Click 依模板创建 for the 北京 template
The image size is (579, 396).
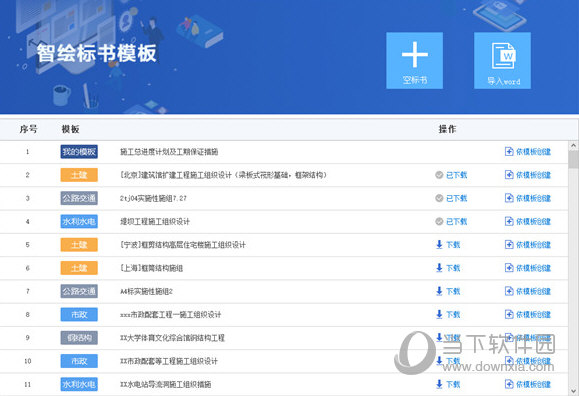[x=528, y=175]
